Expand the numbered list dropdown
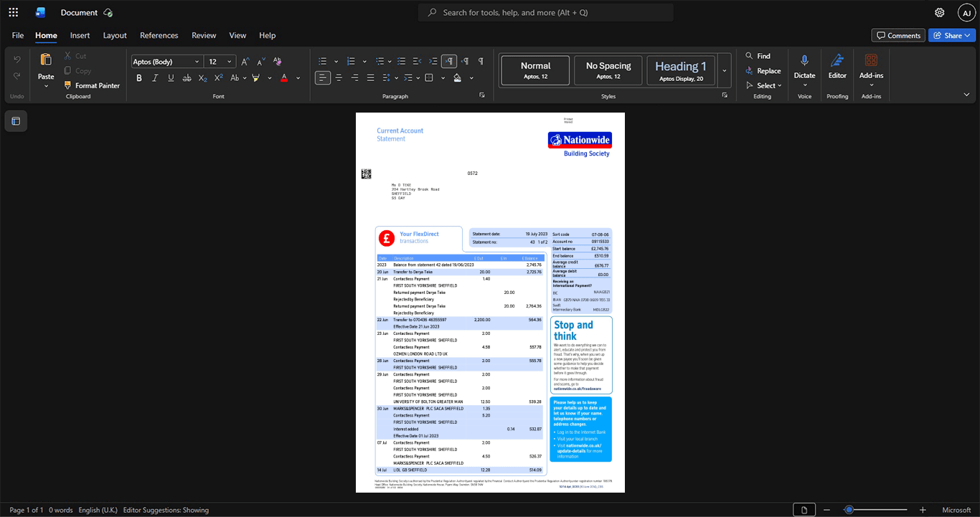This screenshot has height=517, width=980. tap(364, 62)
